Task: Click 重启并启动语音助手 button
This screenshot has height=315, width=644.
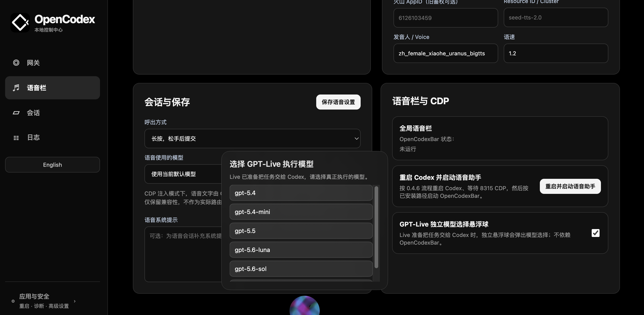Action: pyautogui.click(x=570, y=186)
